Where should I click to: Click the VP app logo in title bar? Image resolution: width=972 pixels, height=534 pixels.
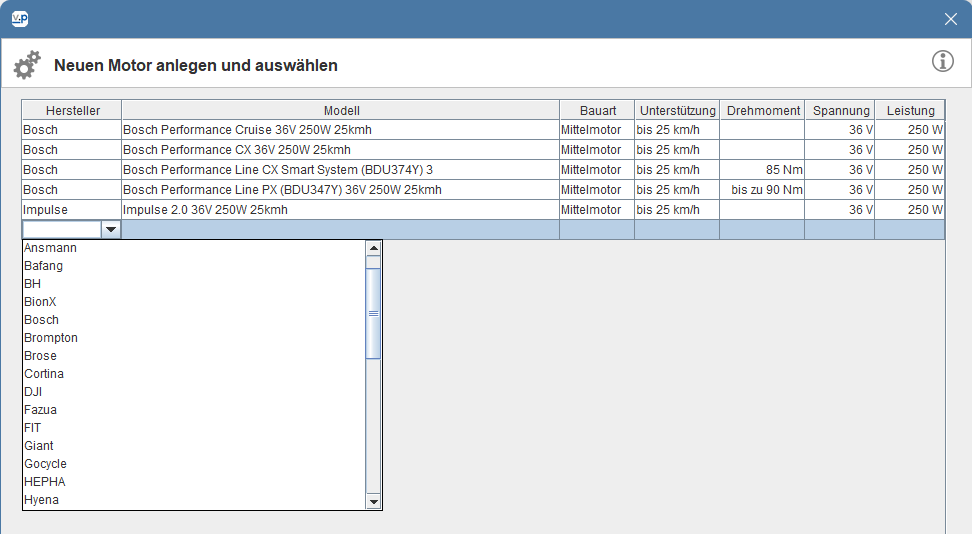click(x=20, y=19)
